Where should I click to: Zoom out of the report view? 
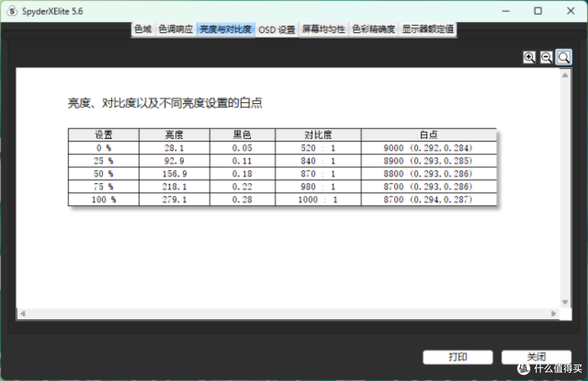click(547, 57)
